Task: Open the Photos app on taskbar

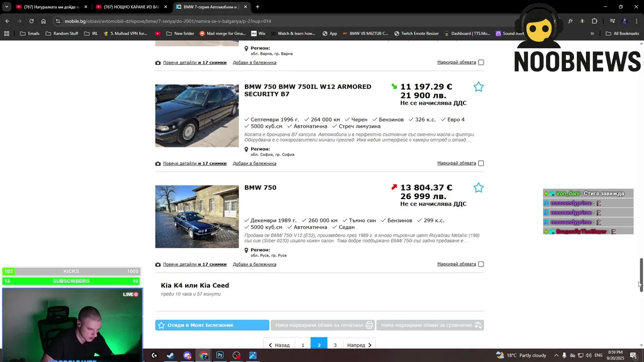Action: coord(253,355)
